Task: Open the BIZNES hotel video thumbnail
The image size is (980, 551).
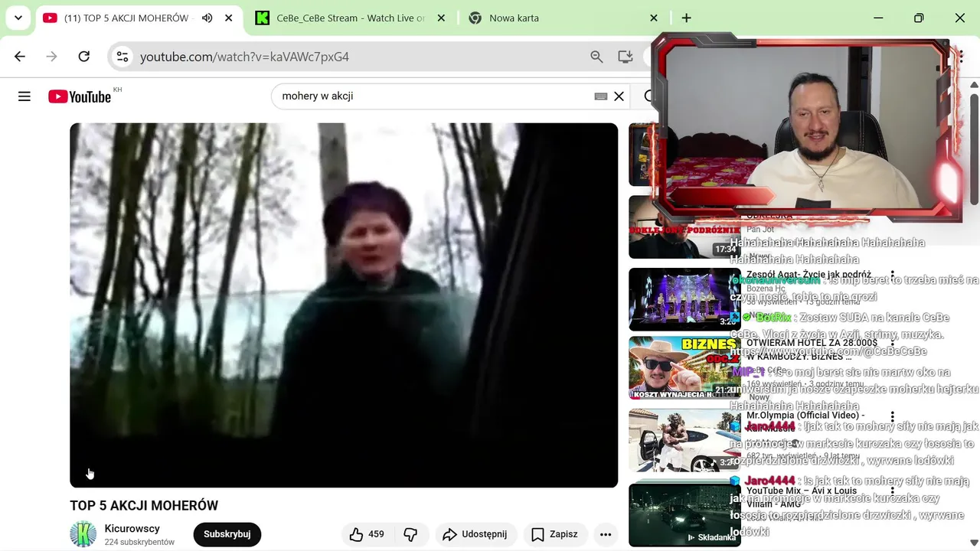Action: click(684, 368)
